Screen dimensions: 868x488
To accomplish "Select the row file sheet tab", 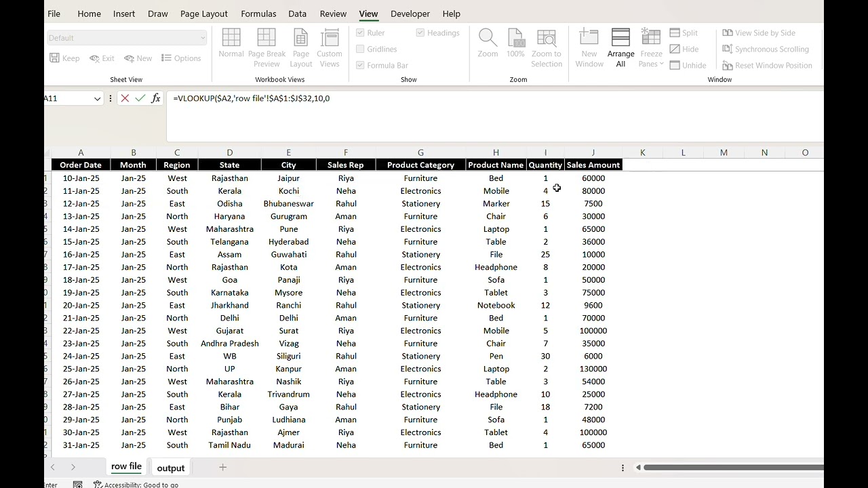I will (x=126, y=467).
